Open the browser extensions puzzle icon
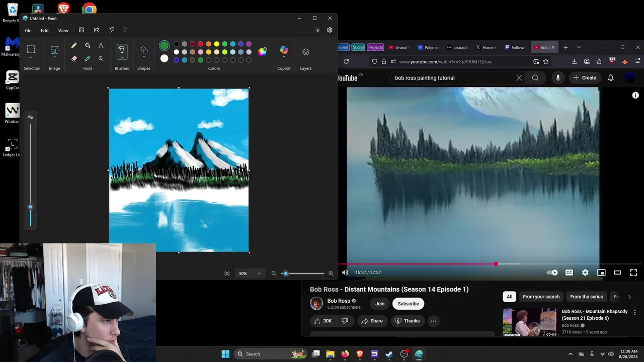This screenshot has height=362, width=644. click(599, 61)
